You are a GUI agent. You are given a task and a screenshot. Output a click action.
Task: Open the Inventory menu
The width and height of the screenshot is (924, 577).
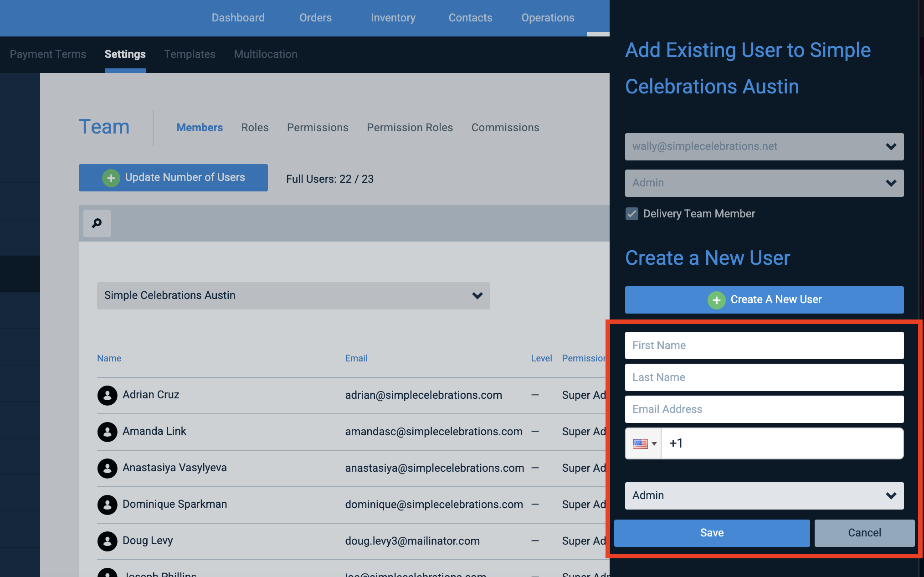click(x=393, y=18)
